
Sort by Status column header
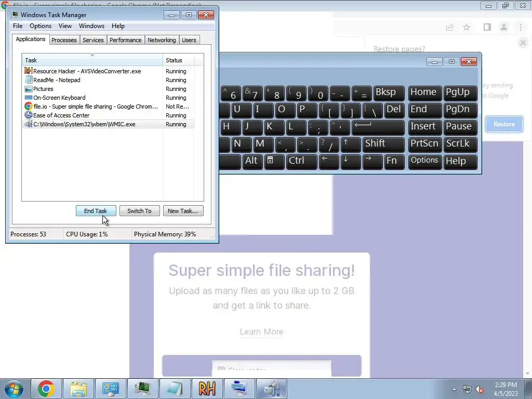pyautogui.click(x=178, y=60)
